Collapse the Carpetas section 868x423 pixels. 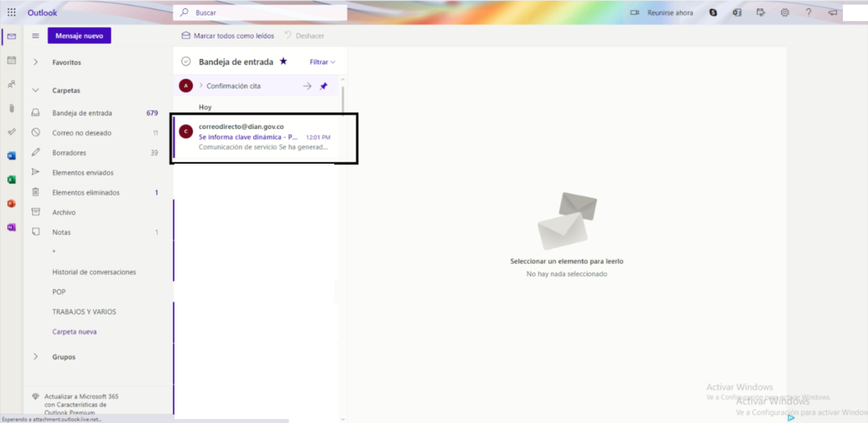click(36, 90)
